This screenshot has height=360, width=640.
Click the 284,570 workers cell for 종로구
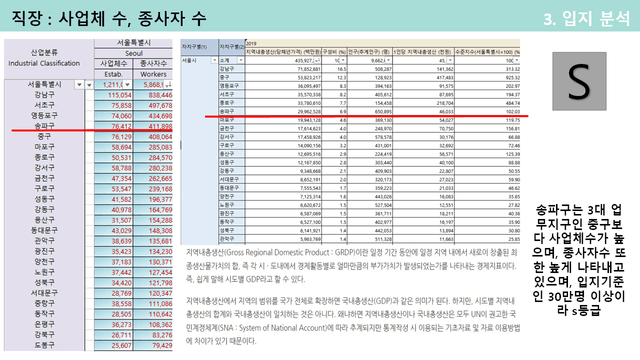click(x=153, y=158)
